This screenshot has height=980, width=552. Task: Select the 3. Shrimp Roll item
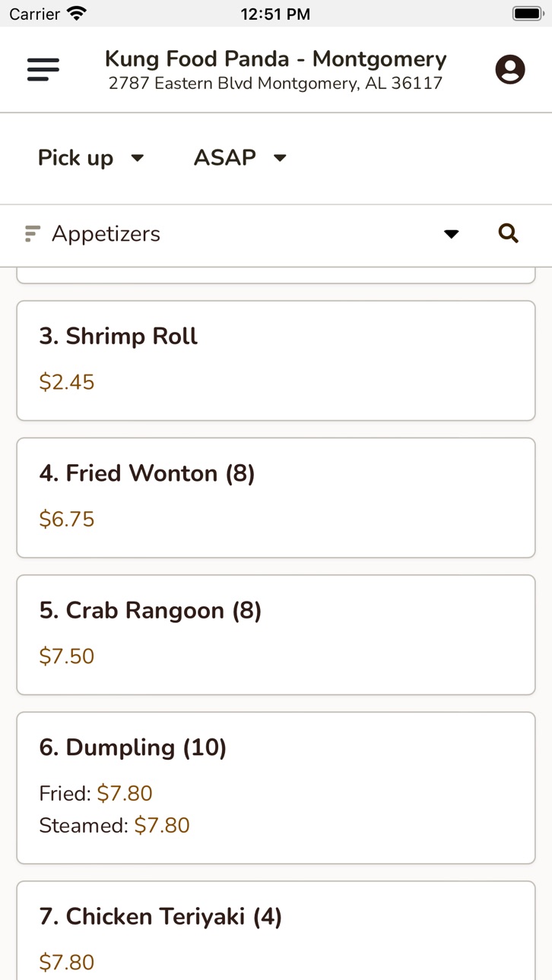(276, 361)
